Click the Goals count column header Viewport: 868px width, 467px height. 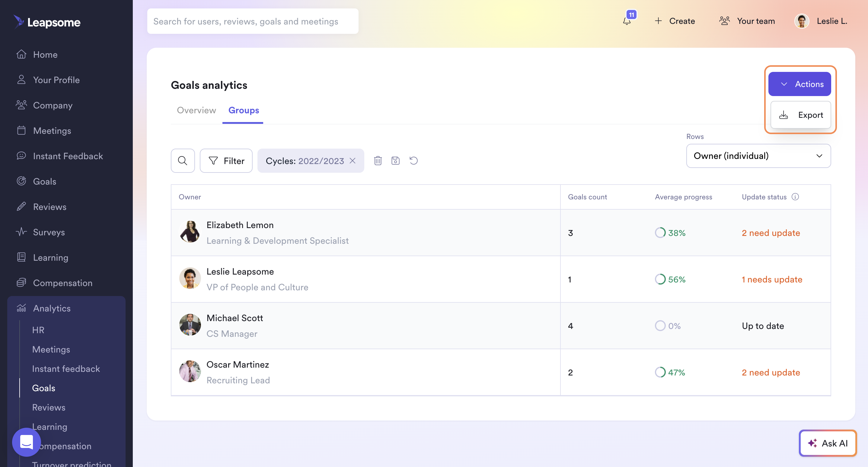click(x=587, y=197)
